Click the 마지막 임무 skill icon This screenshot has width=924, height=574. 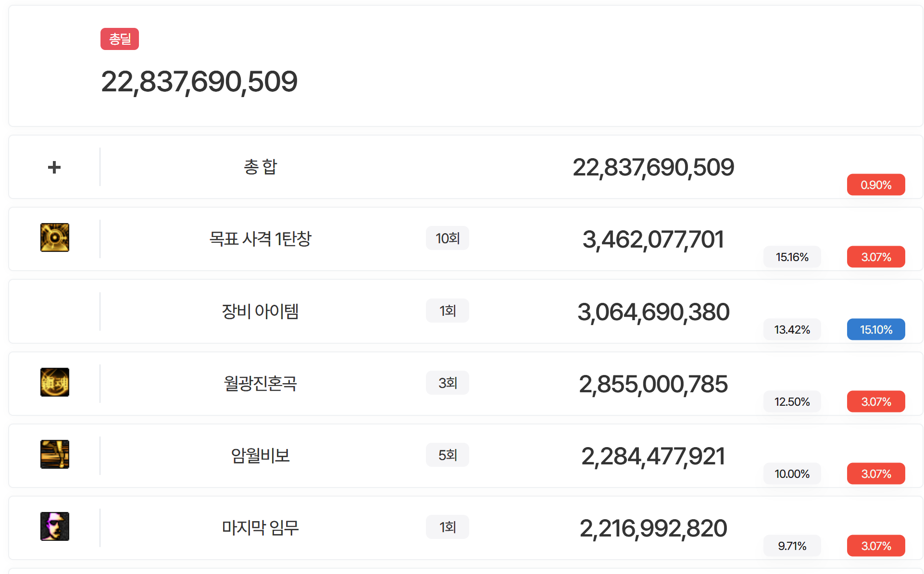click(55, 526)
